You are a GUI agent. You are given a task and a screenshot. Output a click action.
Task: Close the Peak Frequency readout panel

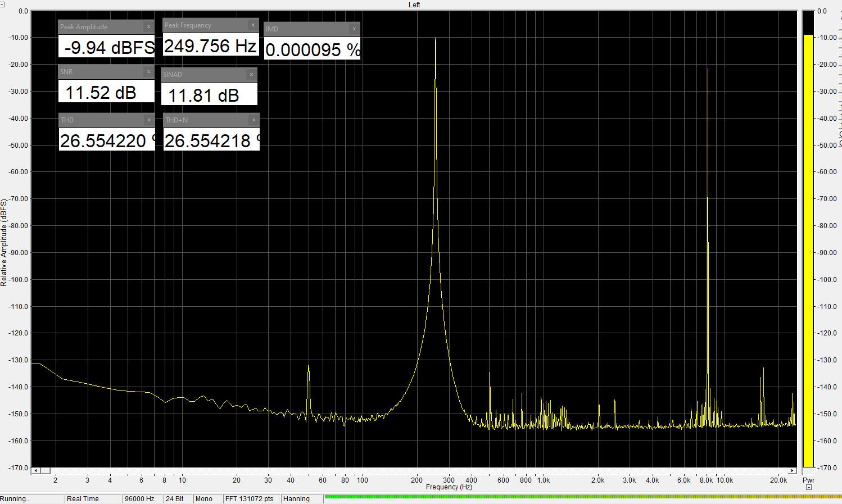253,25
